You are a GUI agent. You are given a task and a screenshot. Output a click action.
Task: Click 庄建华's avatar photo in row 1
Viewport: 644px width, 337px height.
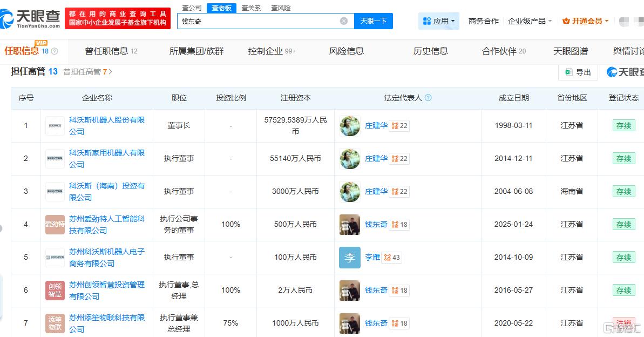349,125
